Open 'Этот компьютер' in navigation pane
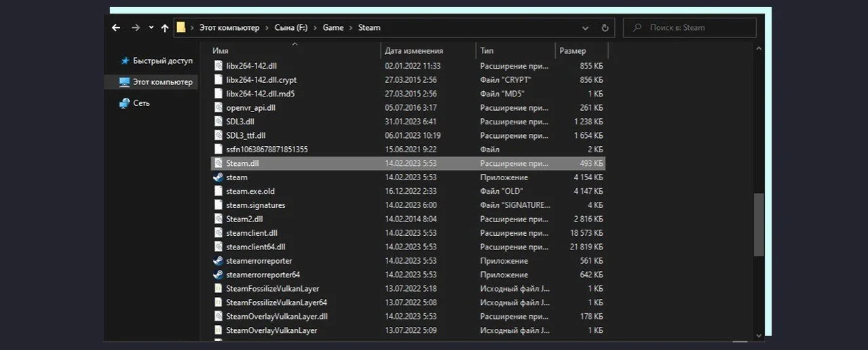 (x=163, y=82)
